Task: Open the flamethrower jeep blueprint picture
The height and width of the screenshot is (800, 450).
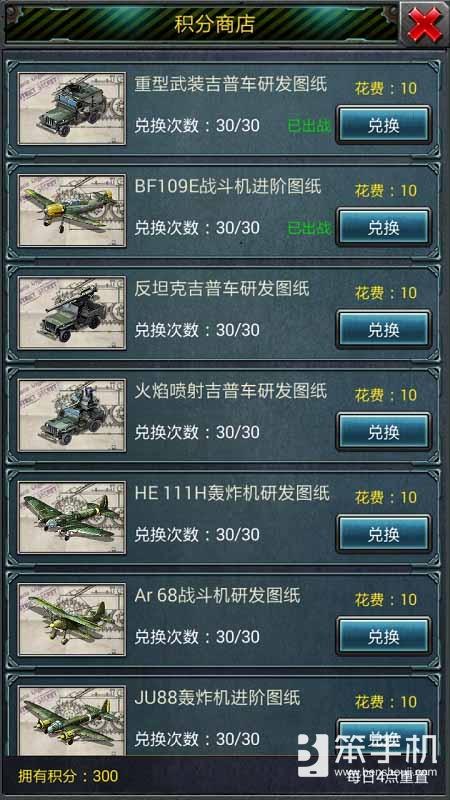Action: point(71,415)
